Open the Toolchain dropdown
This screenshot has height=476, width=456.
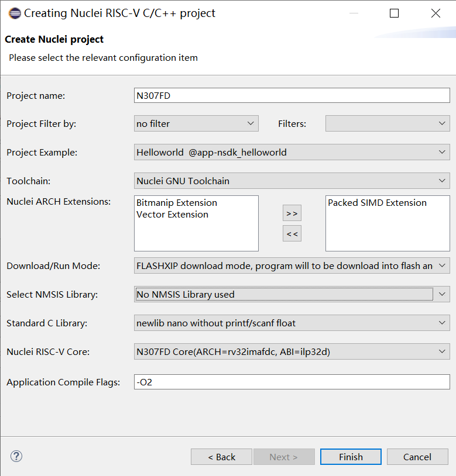click(292, 181)
